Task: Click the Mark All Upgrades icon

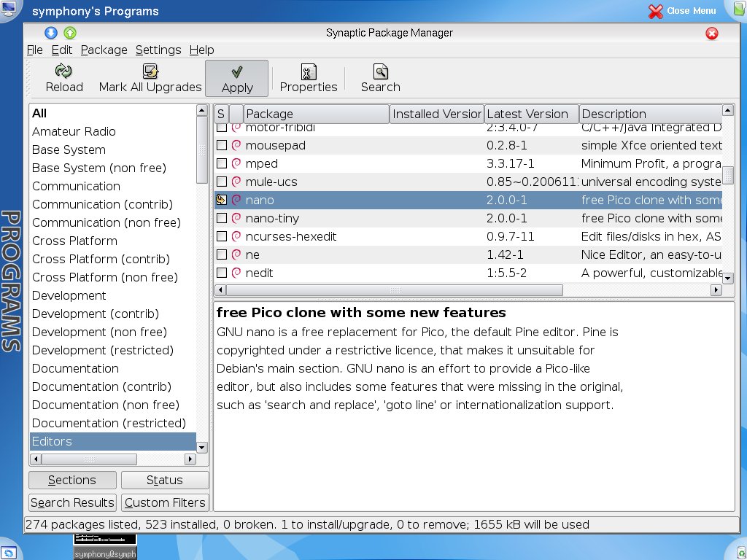Action: click(x=150, y=71)
